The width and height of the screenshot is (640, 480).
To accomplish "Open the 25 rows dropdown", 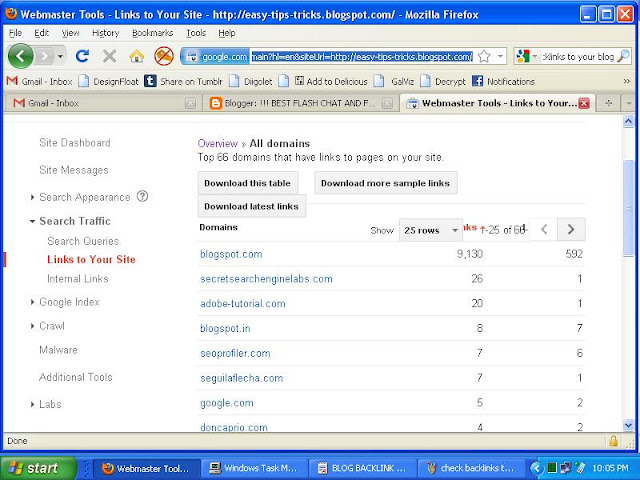I will pos(431,230).
